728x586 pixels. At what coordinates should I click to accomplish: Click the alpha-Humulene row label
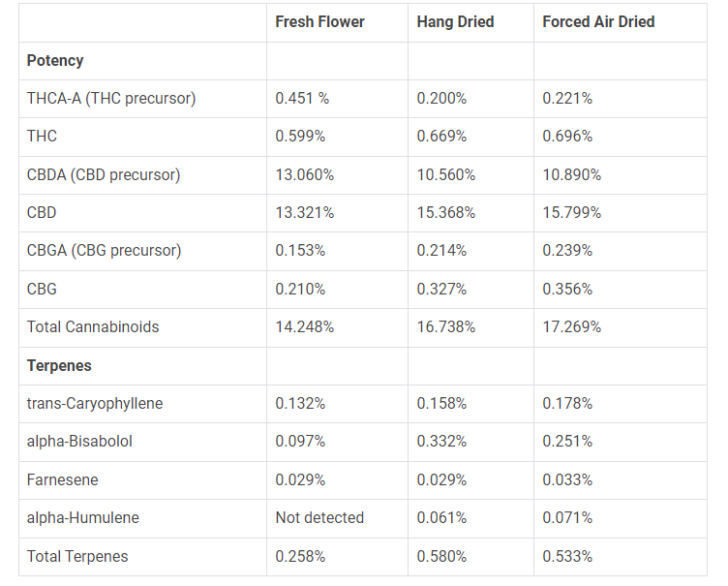click(83, 518)
